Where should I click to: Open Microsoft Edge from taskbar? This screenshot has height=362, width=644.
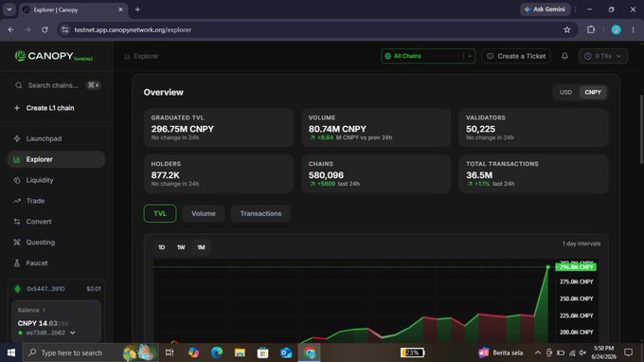(217, 353)
